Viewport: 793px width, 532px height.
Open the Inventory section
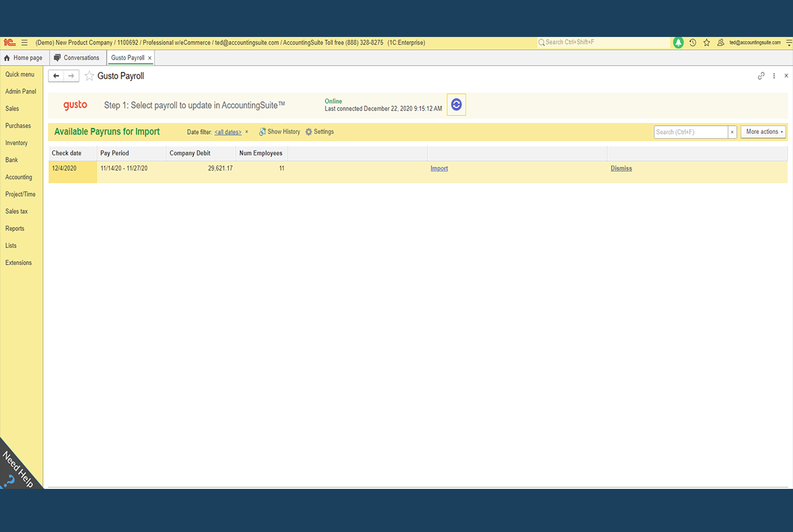pyautogui.click(x=16, y=143)
